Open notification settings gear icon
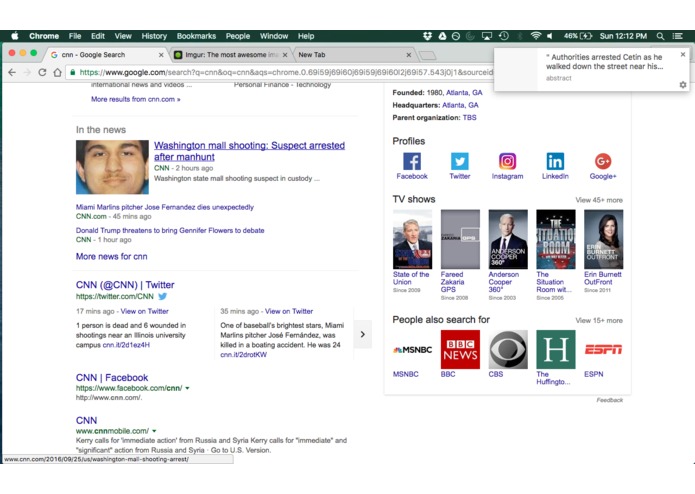This screenshot has width=695, height=494. coord(683,85)
